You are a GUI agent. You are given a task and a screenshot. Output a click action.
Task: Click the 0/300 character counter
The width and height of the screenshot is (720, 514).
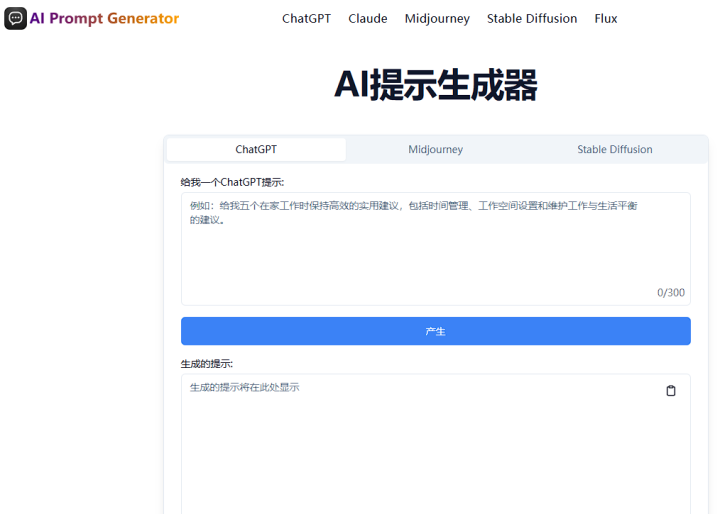coord(670,292)
